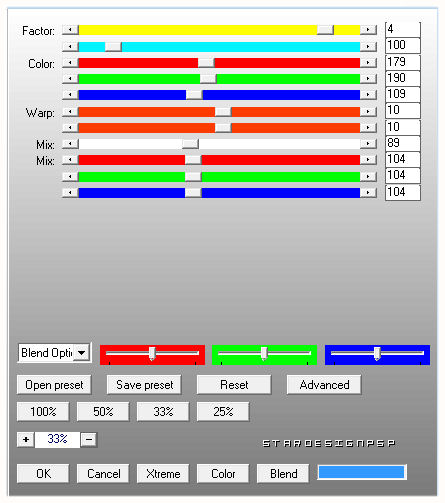
Task: Click the blue blend slider handle
Action: point(377,353)
